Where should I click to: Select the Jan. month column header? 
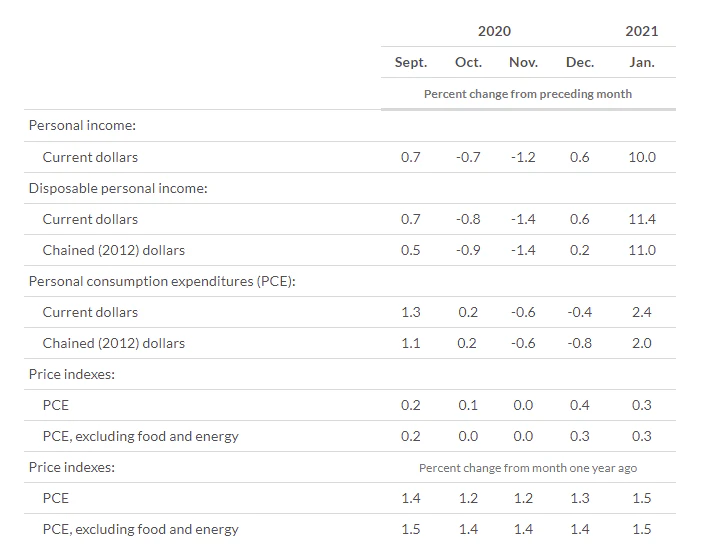[642, 62]
